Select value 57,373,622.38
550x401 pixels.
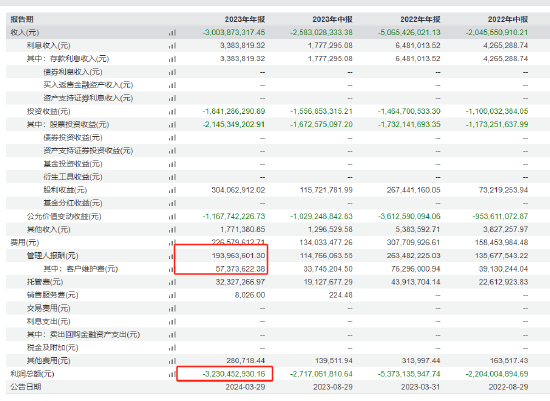point(240,269)
